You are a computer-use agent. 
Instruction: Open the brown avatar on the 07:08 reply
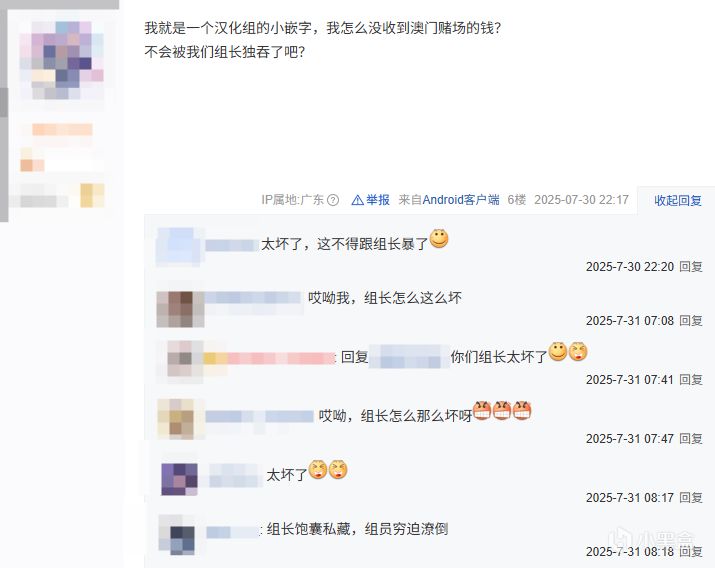click(x=180, y=309)
